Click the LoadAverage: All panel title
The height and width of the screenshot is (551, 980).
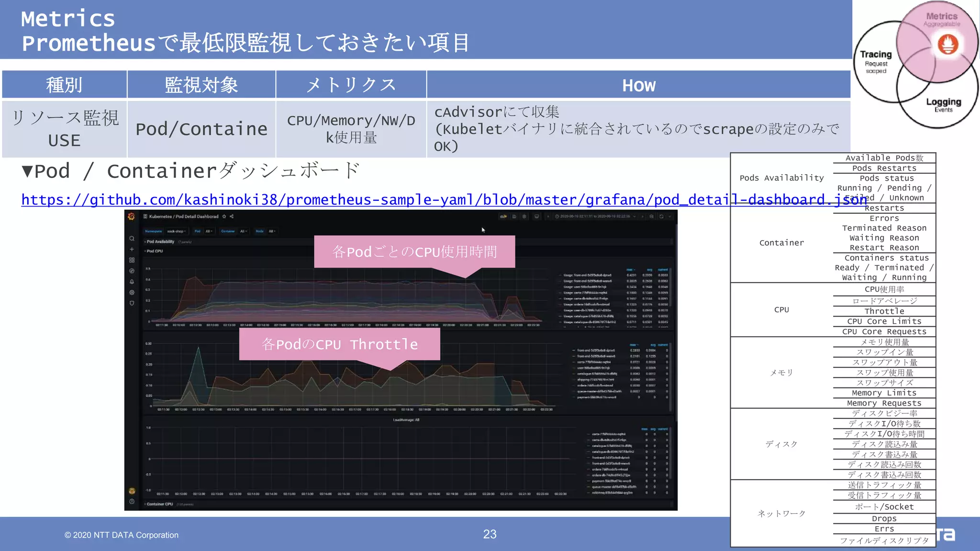[406, 420]
